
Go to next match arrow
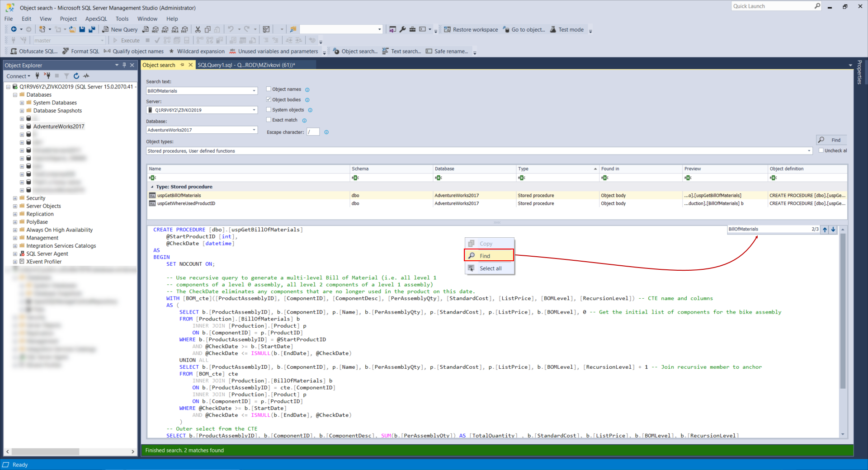click(x=833, y=230)
